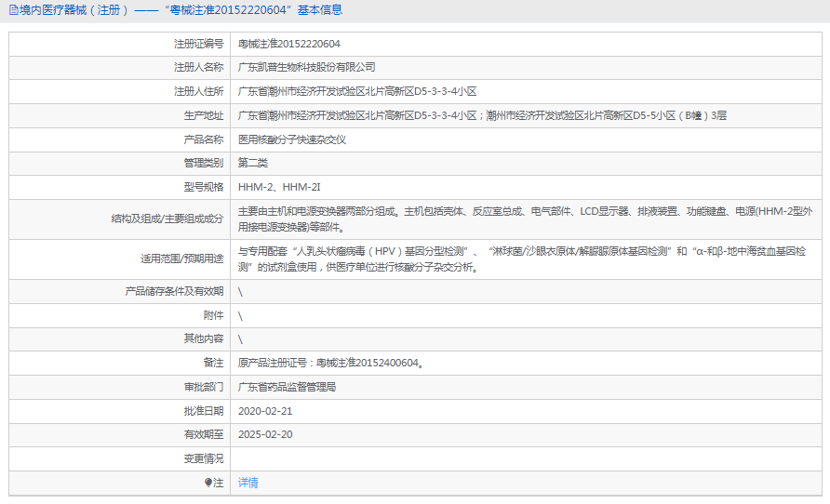Image resolution: width=830 pixels, height=504 pixels.
Task: Click the 附件 label cell
Action: click(x=213, y=316)
